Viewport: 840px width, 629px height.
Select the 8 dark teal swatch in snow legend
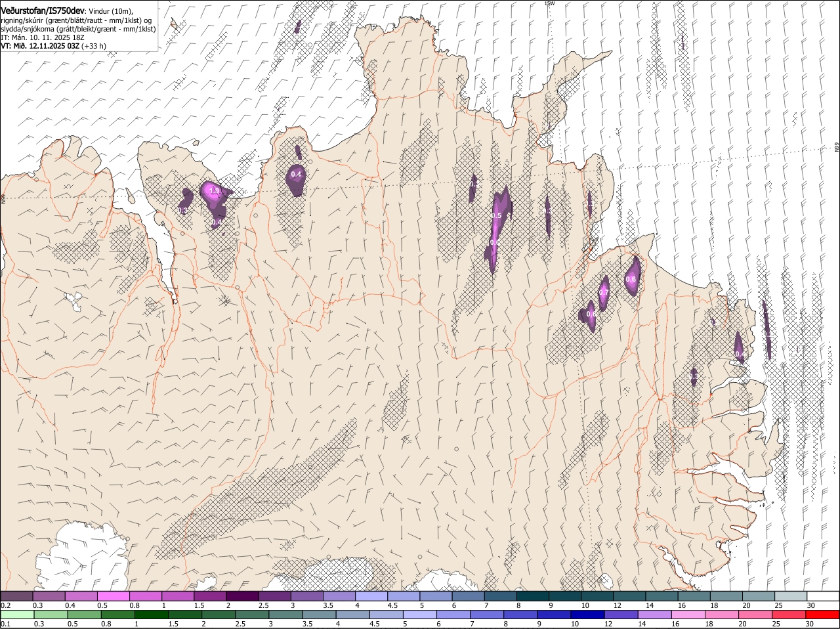click(532, 596)
